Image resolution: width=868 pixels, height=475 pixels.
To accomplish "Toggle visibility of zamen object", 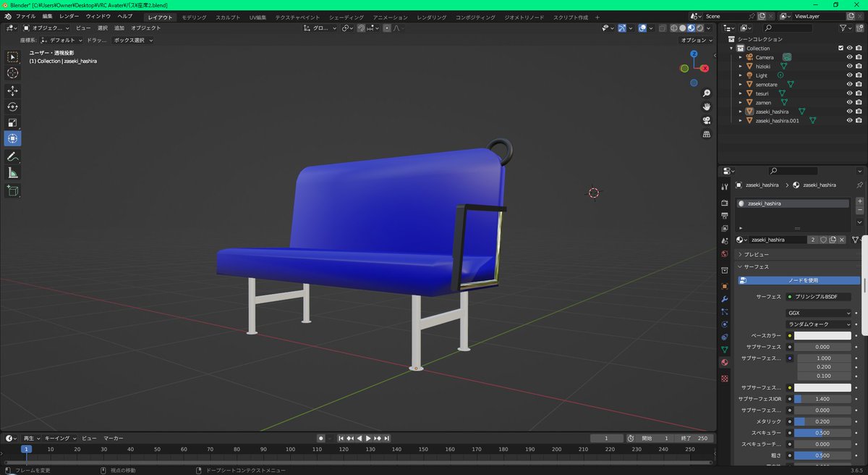I will 849,102.
